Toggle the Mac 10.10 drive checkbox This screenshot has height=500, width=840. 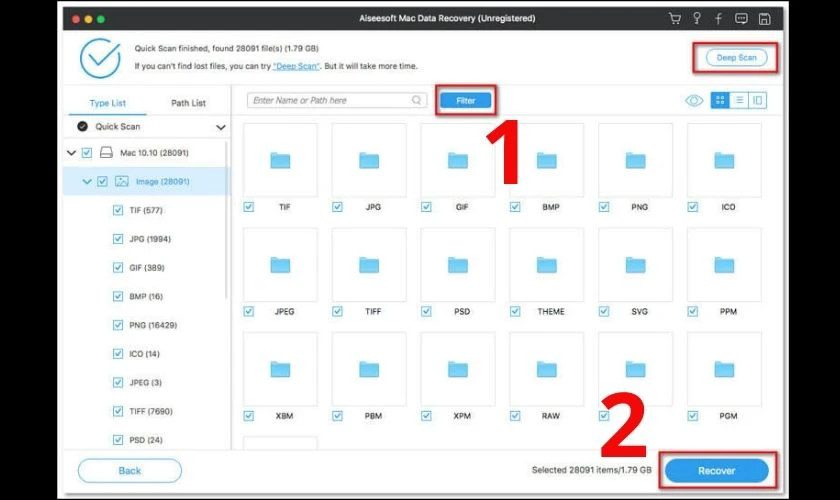pyautogui.click(x=87, y=153)
